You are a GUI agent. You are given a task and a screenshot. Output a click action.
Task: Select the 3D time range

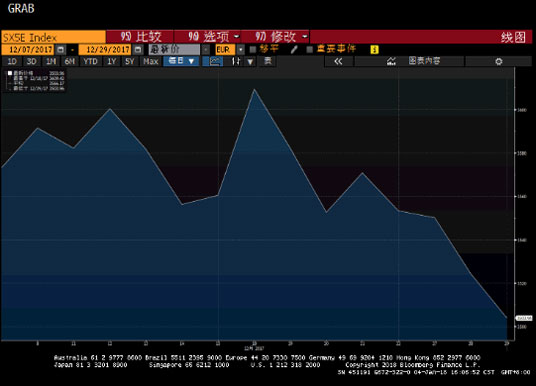31,62
